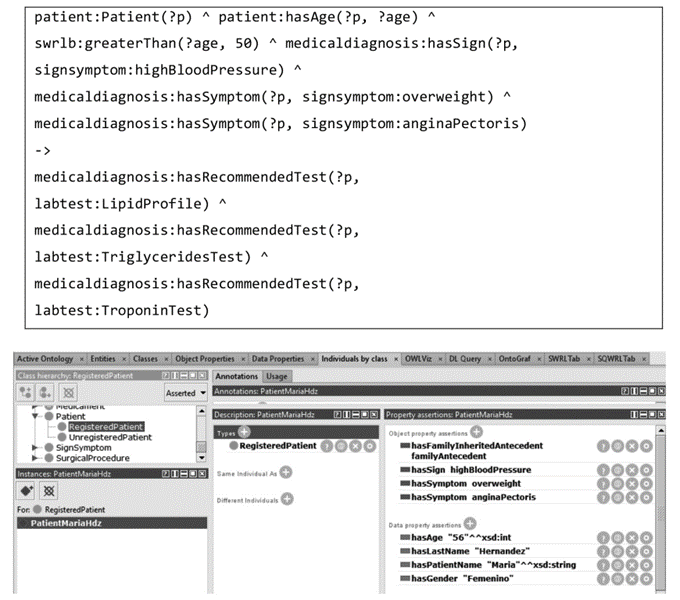Delete individual icon in Instances panel

(x=48, y=493)
